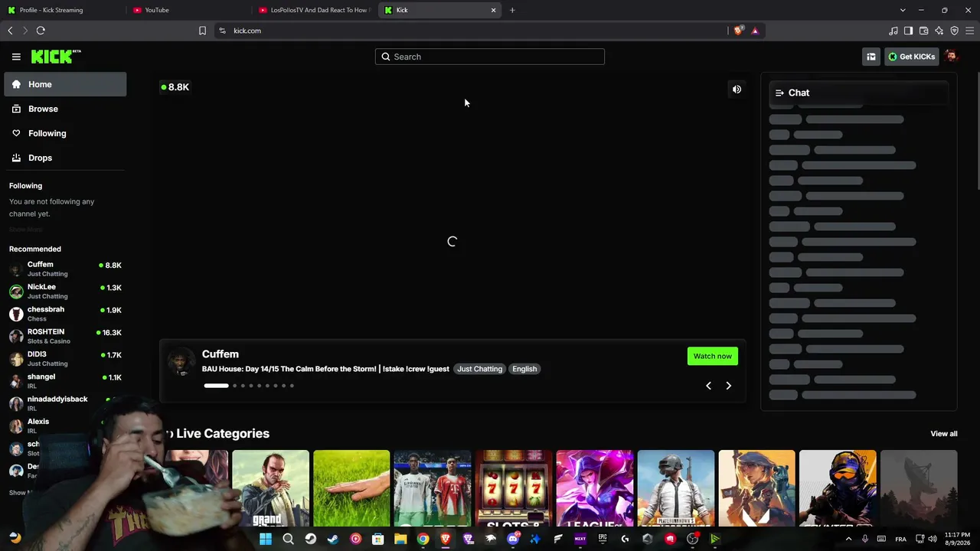Open Browse in the Kick sidebar
This screenshot has width=980, height=551.
tap(65, 109)
